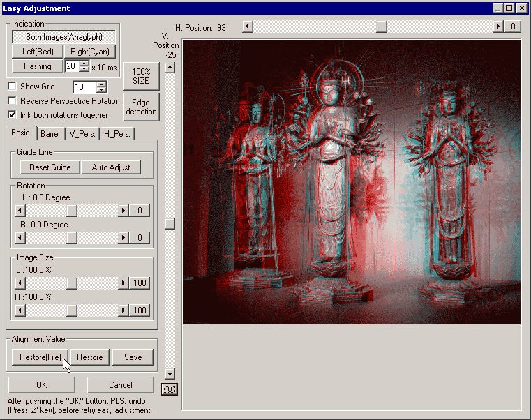Click the L image size slider thumb
Viewport: 531px width, 420px height.
coord(71,283)
